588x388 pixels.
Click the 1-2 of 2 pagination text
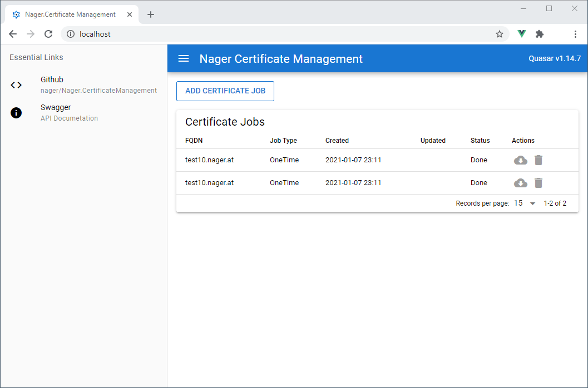(555, 203)
